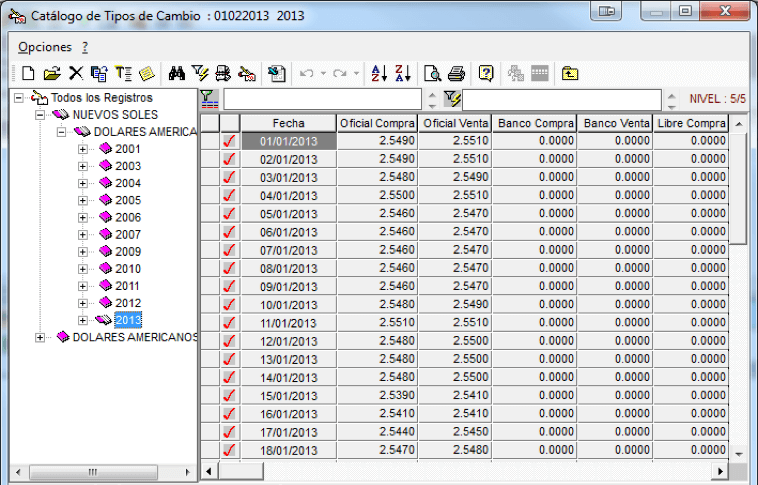Open the ? help menu
Screen dimensions: 758x485
point(85,47)
